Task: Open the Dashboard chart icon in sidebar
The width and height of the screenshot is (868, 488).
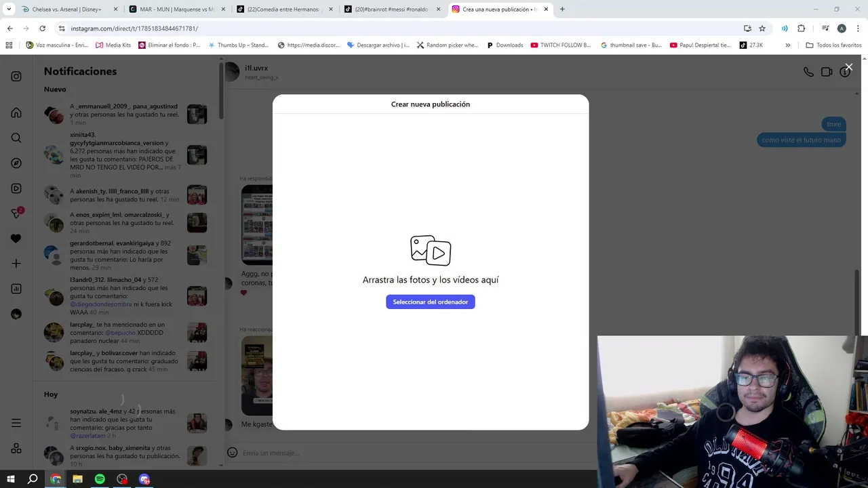Action: tap(16, 289)
